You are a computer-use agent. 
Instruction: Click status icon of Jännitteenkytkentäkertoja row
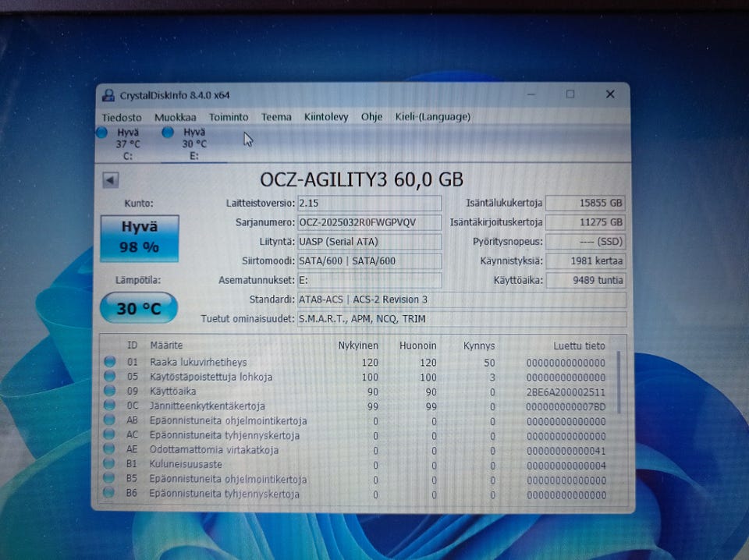[x=110, y=406]
